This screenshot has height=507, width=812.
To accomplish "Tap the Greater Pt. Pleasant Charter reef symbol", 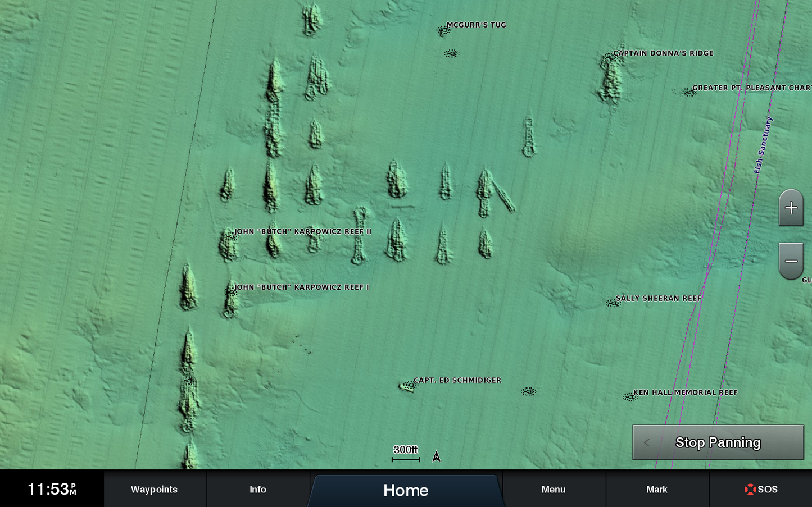I will [689, 92].
